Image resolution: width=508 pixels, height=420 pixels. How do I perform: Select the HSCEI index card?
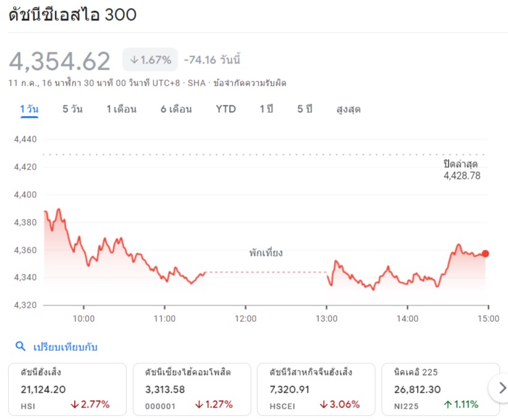click(x=316, y=389)
